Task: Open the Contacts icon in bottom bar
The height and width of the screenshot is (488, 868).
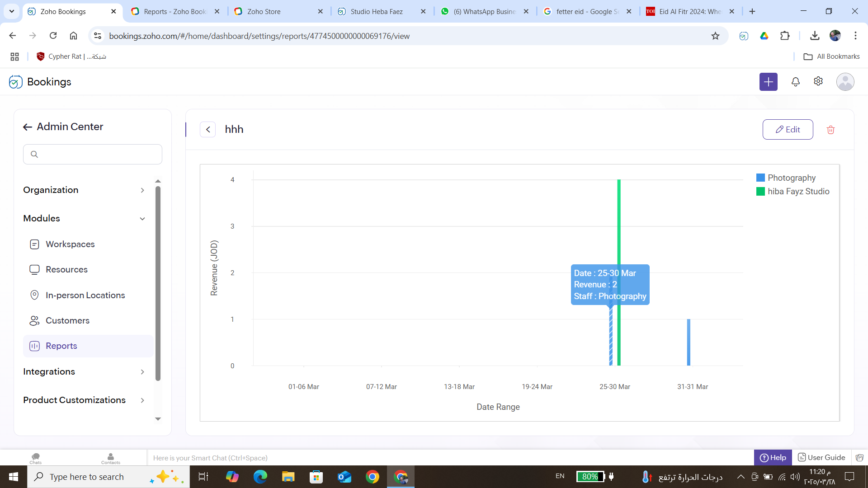Action: (111, 458)
